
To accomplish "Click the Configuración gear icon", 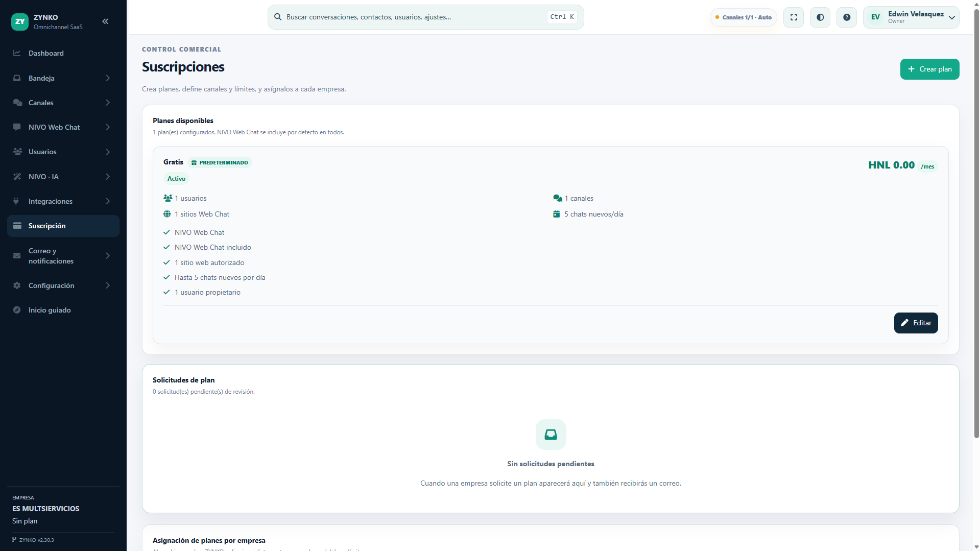I will pyautogui.click(x=17, y=285).
